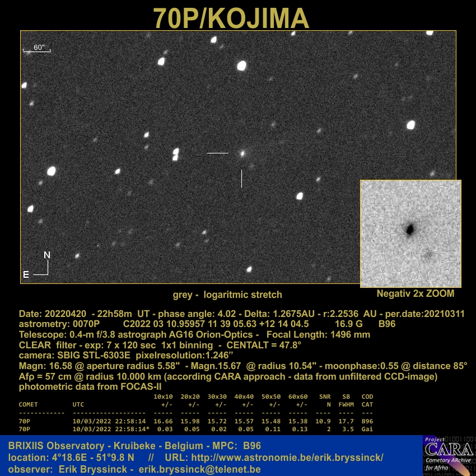Click the Project CARA logo

tap(449, 455)
